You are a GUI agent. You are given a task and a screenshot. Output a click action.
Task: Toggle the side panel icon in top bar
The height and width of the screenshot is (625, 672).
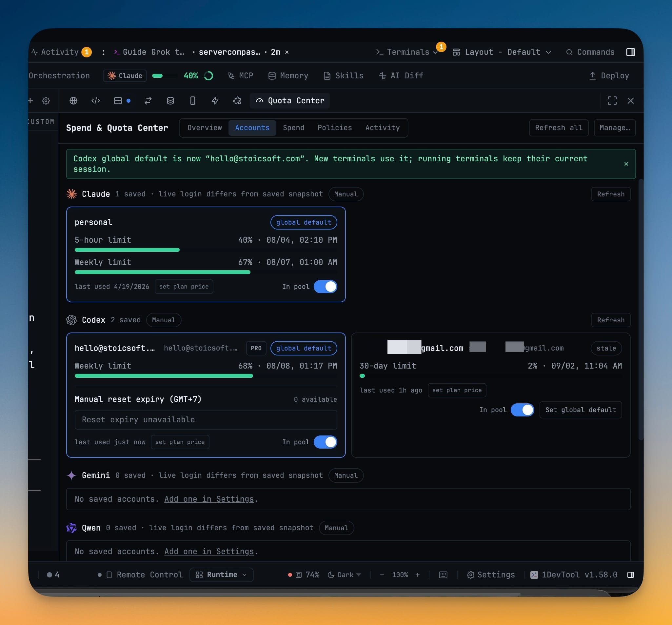[630, 52]
